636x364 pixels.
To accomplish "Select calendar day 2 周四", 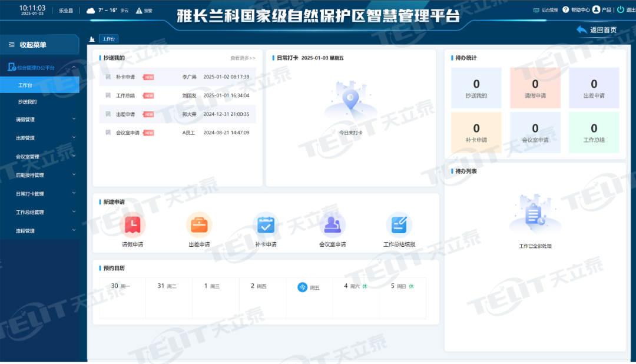I will 263,298.
